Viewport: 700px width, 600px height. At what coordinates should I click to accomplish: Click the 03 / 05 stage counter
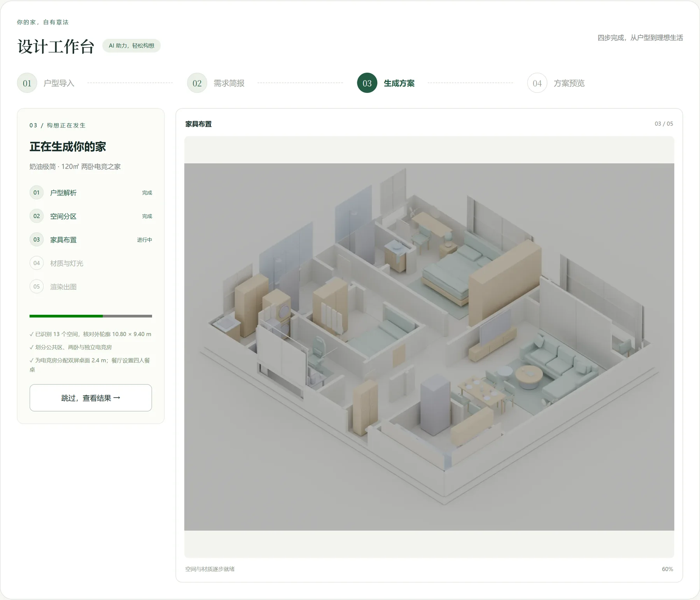(x=664, y=124)
